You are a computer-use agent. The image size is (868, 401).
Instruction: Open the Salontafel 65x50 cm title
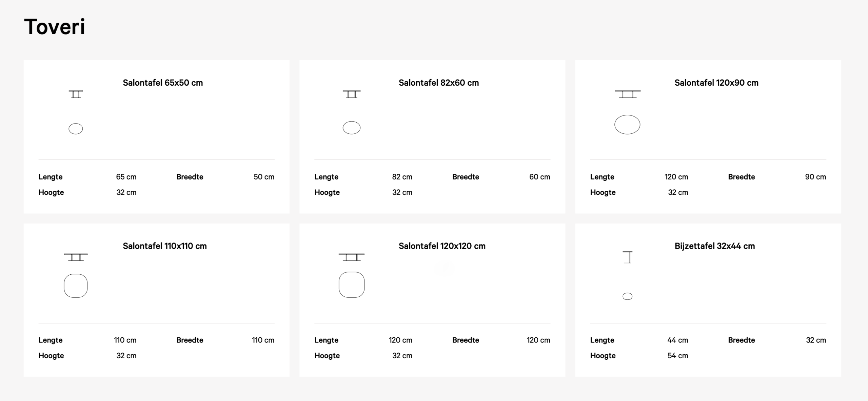(163, 83)
